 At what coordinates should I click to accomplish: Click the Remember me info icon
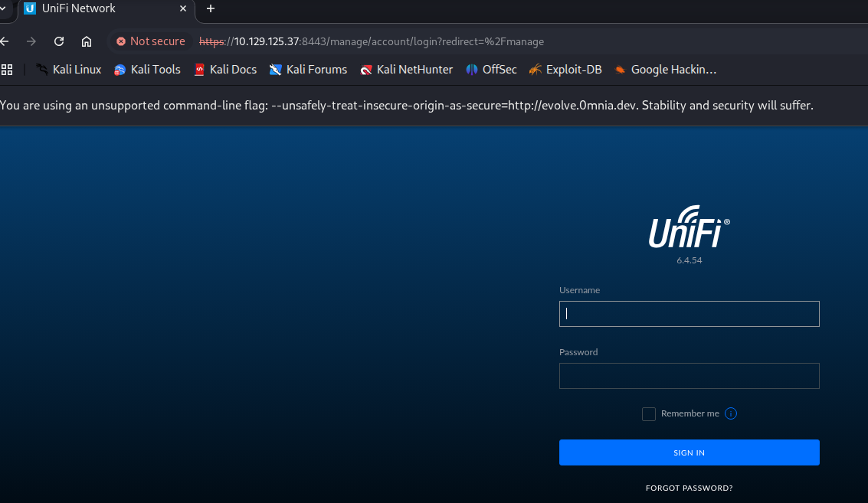[x=731, y=413]
